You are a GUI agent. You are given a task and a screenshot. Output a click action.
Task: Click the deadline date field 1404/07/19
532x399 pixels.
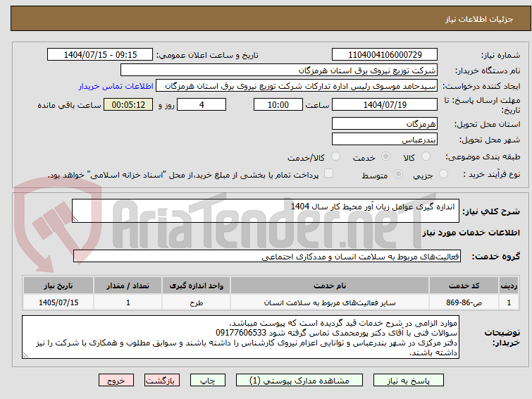[x=385, y=104]
